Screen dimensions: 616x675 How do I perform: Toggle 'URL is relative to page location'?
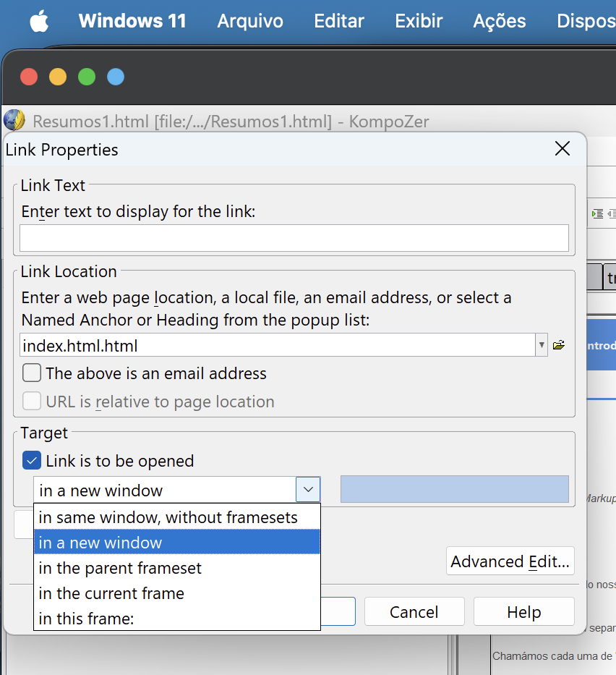coord(32,402)
